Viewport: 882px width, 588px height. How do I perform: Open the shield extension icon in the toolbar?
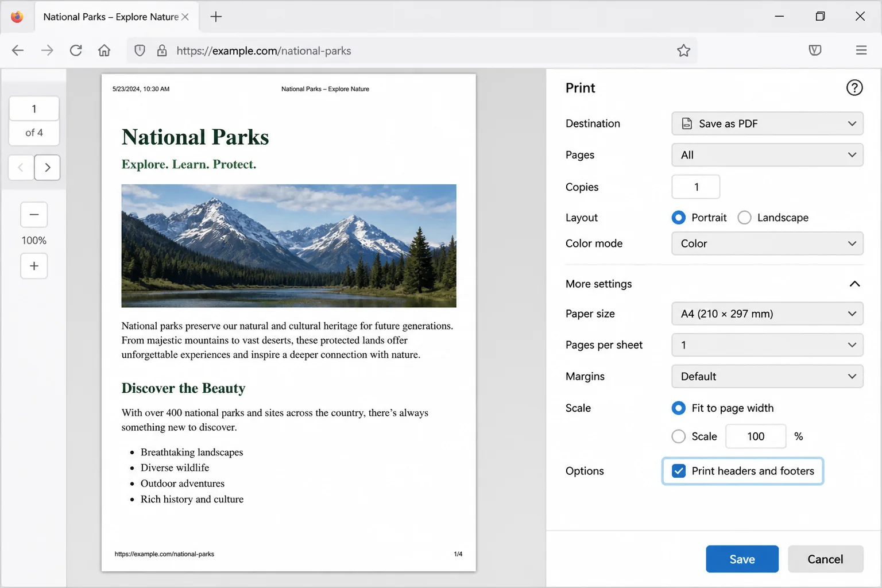815,51
